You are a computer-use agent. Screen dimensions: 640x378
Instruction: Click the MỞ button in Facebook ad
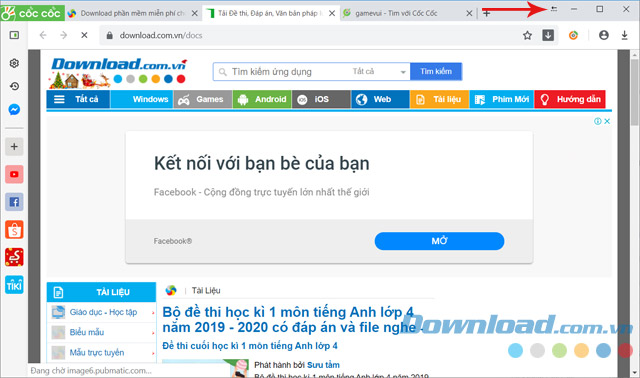point(439,241)
